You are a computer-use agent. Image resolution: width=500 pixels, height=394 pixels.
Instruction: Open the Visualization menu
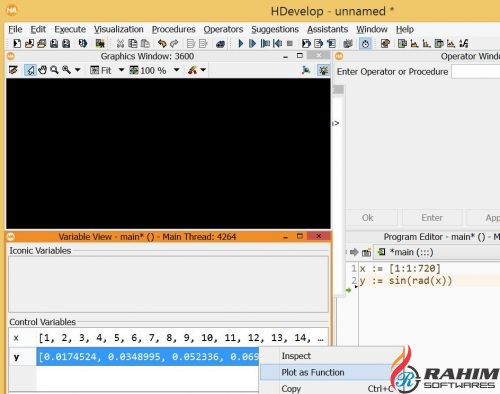tap(118, 29)
